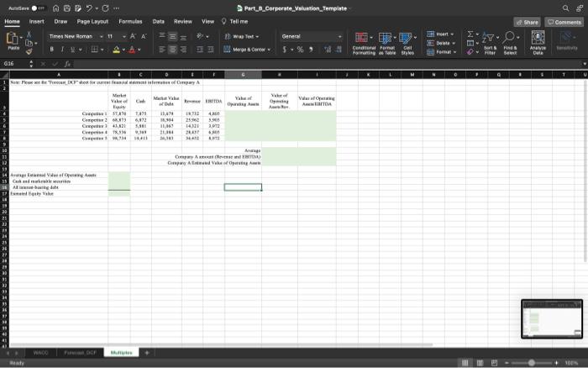Image resolution: width=588 pixels, height=368 pixels.
Task: Click the Comments button
Action: [x=562, y=22]
